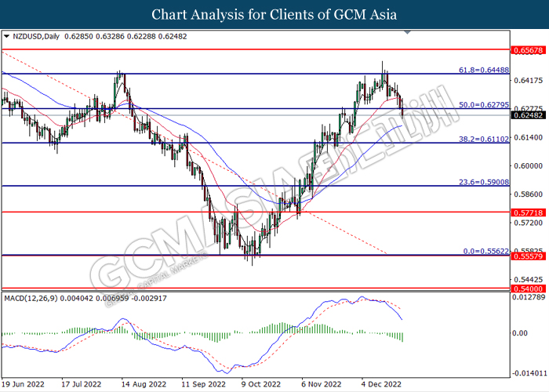This screenshot has width=549, height=392.
Task: Click the 0.57718 red price label
Action: coord(529,212)
